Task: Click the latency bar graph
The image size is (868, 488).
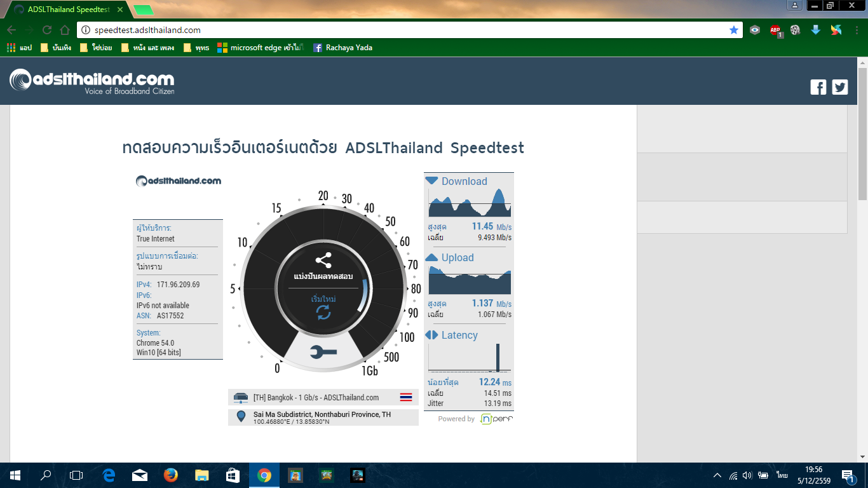Action: pyautogui.click(x=470, y=358)
